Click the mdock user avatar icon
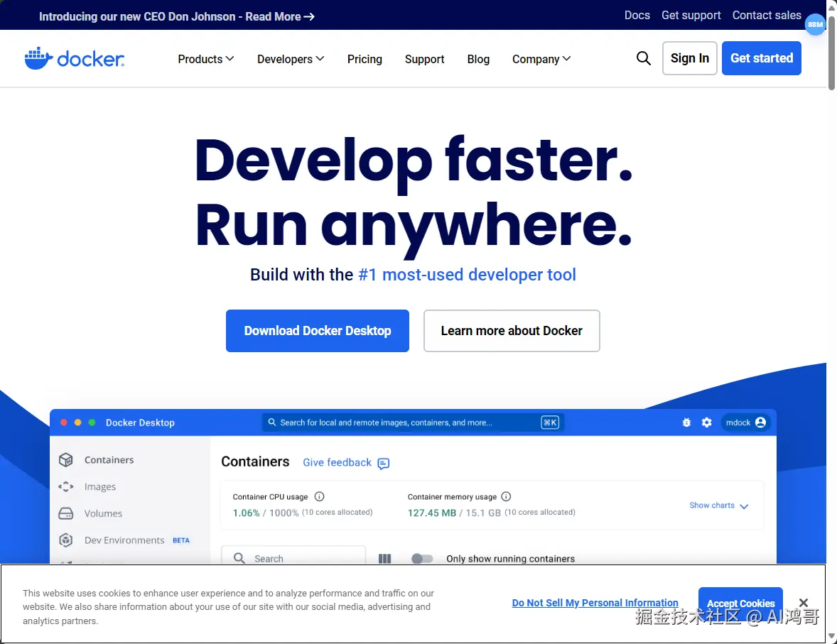The image size is (837, 644). pos(761,422)
